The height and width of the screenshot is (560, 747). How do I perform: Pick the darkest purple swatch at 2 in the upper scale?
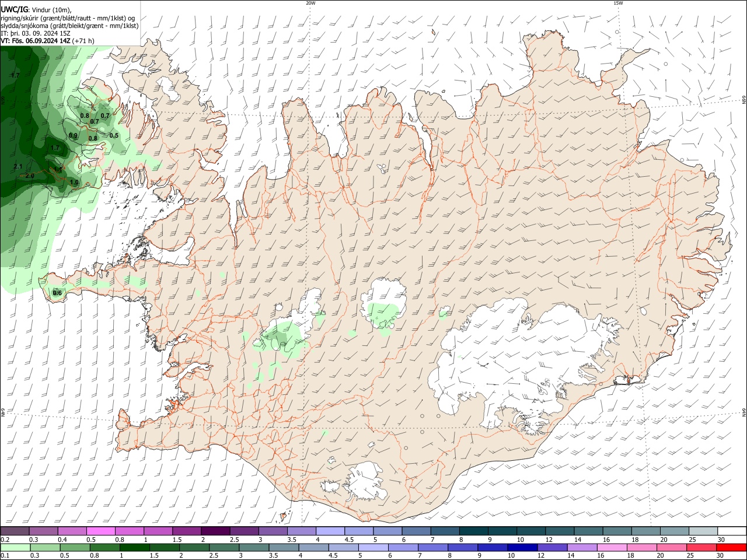[x=215, y=531]
